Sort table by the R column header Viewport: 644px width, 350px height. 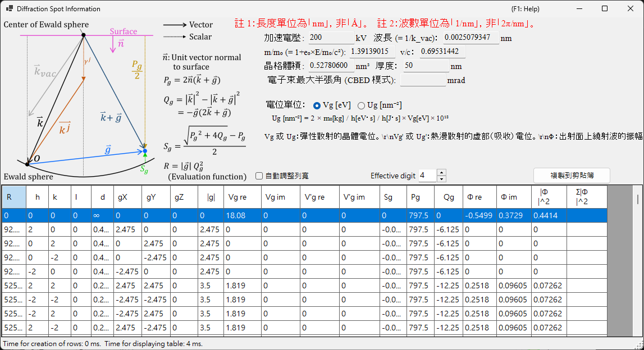click(x=15, y=197)
